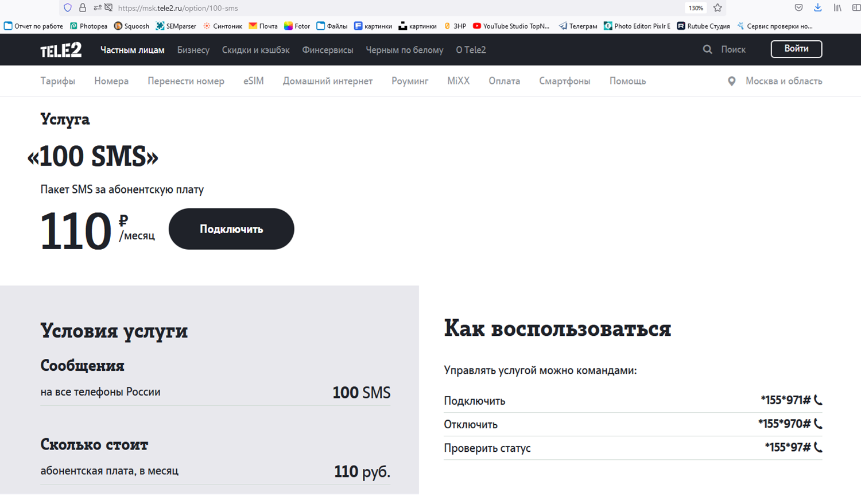Open the О Tele2 section
Viewport: 861px width, 504px height.
tap(471, 50)
